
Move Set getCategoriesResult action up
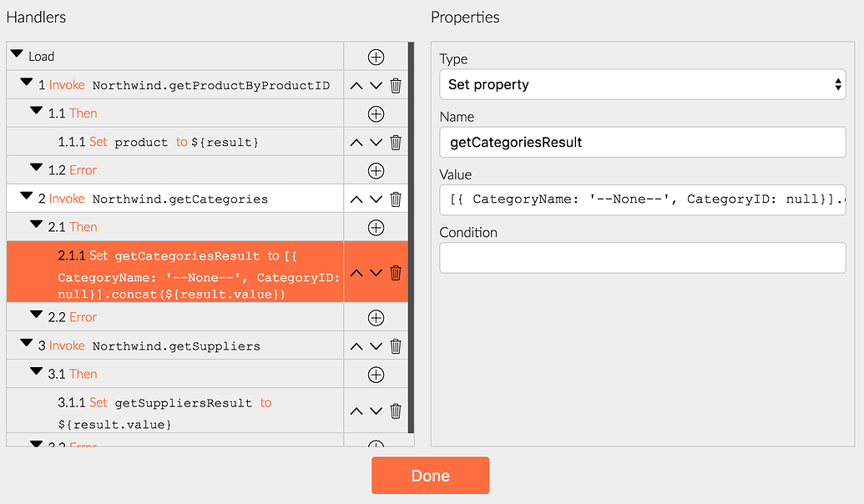(356, 273)
